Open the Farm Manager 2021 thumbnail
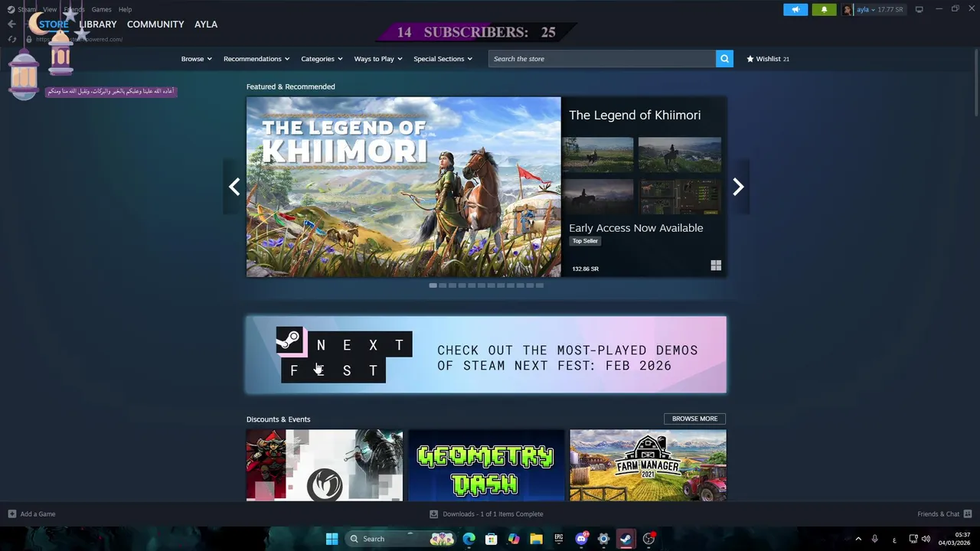The height and width of the screenshot is (551, 980). (x=648, y=465)
